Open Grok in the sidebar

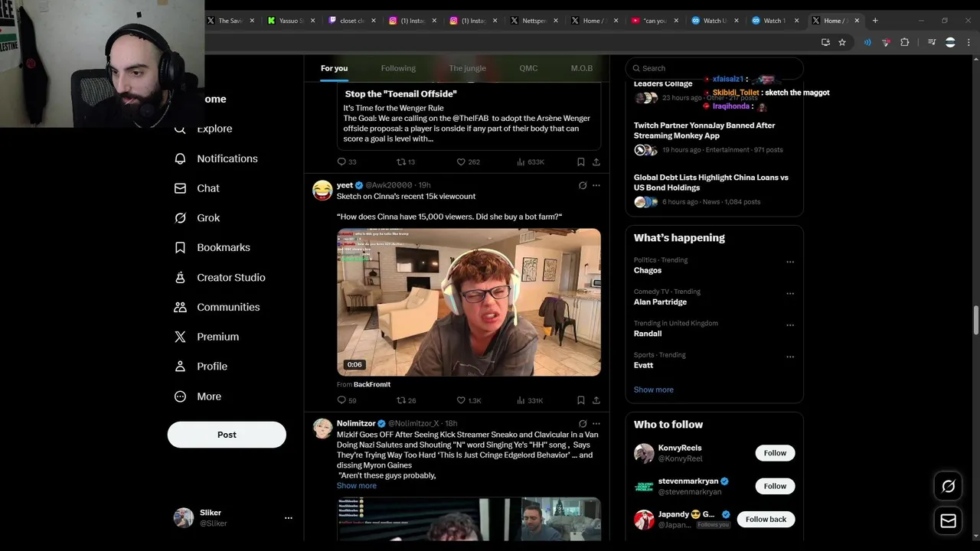click(198, 218)
